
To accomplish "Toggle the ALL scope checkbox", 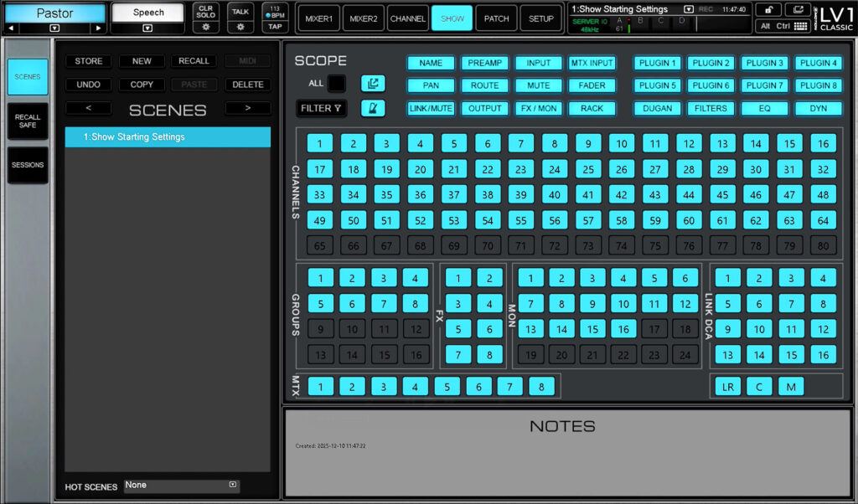I will point(338,84).
